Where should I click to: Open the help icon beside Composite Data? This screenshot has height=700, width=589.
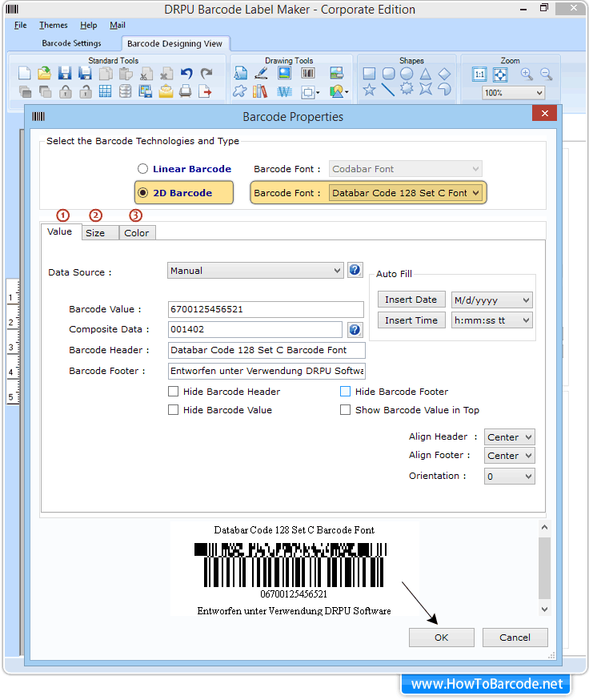click(355, 329)
